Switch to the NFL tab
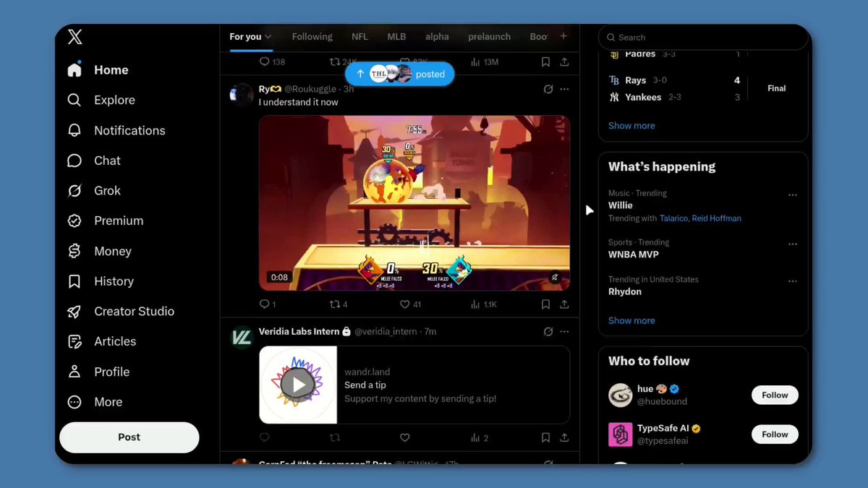This screenshot has height=488, width=868. pos(359,37)
